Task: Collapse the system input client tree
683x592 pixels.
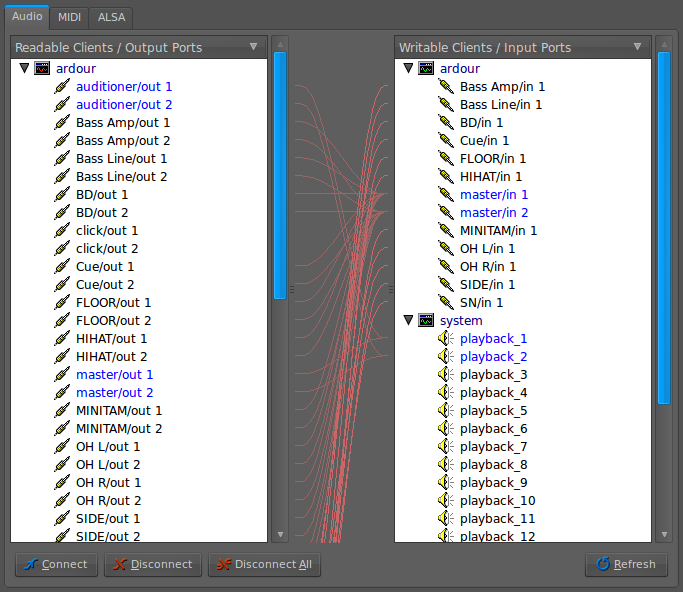Action: [408, 321]
